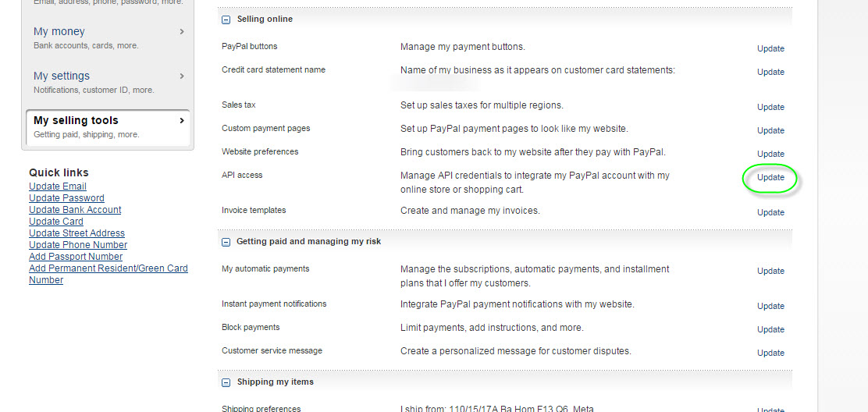Open the My money menu item

click(x=108, y=37)
